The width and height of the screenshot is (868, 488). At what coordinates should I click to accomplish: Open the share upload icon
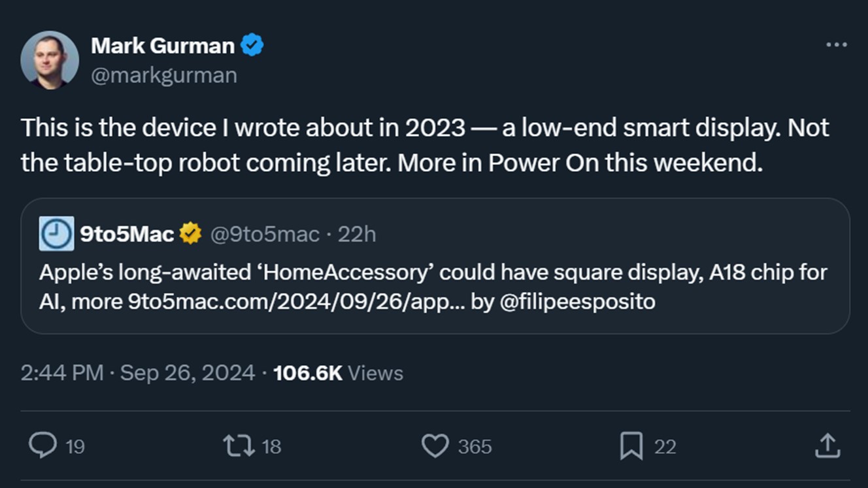[x=827, y=446]
